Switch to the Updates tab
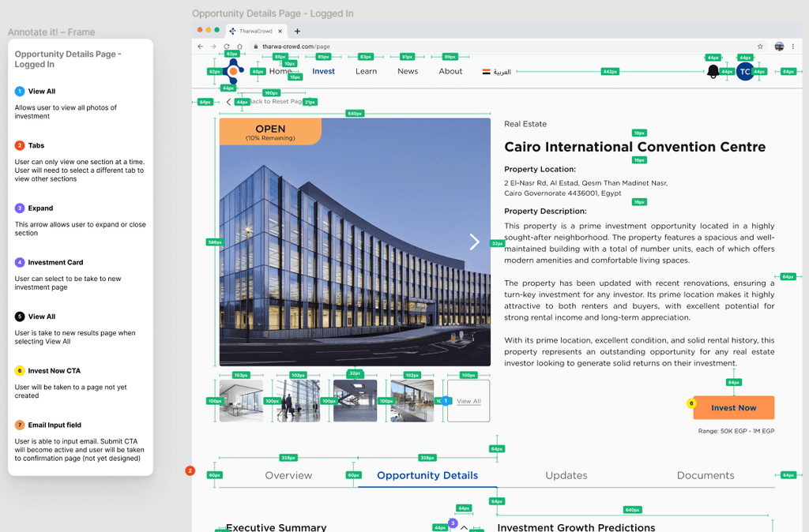The width and height of the screenshot is (809, 532). click(x=566, y=475)
